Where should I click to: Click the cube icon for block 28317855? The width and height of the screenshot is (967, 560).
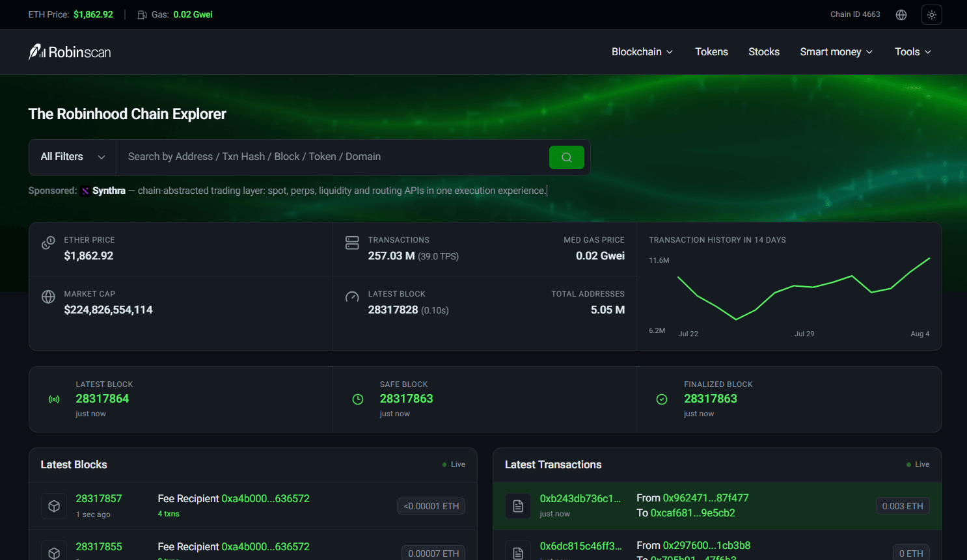(54, 553)
